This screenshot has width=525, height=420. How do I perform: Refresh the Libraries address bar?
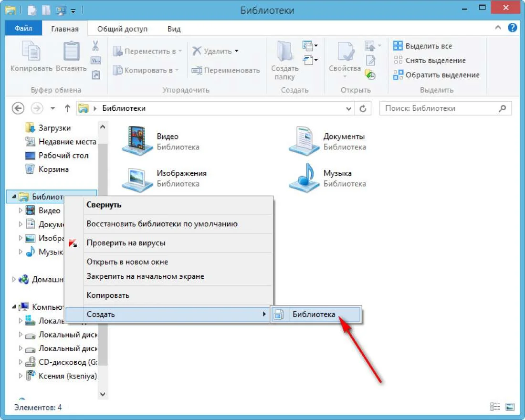pos(363,108)
